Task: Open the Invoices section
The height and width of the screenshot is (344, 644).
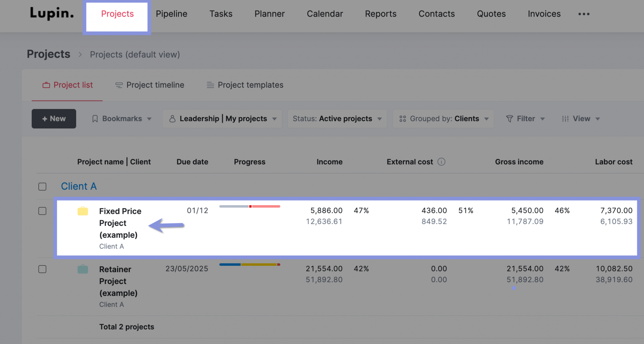Action: pos(544,14)
